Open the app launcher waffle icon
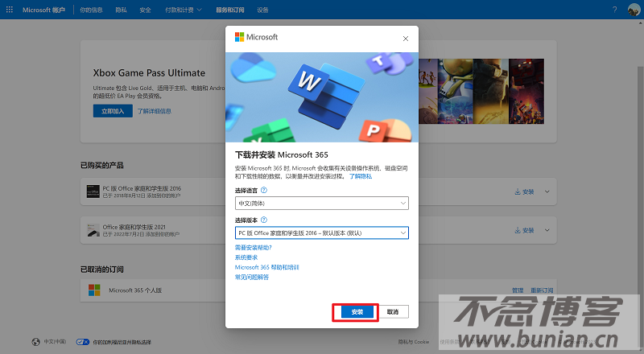644x354 pixels. tap(10, 10)
